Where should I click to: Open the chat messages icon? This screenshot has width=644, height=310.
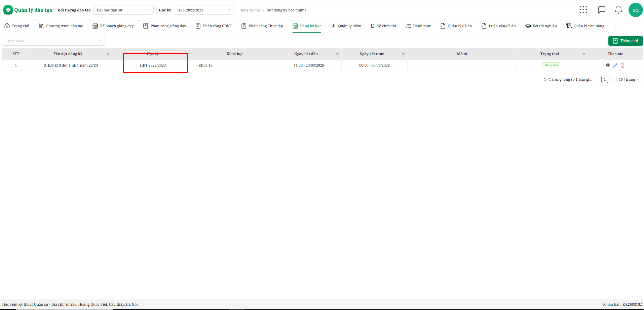[x=602, y=10]
